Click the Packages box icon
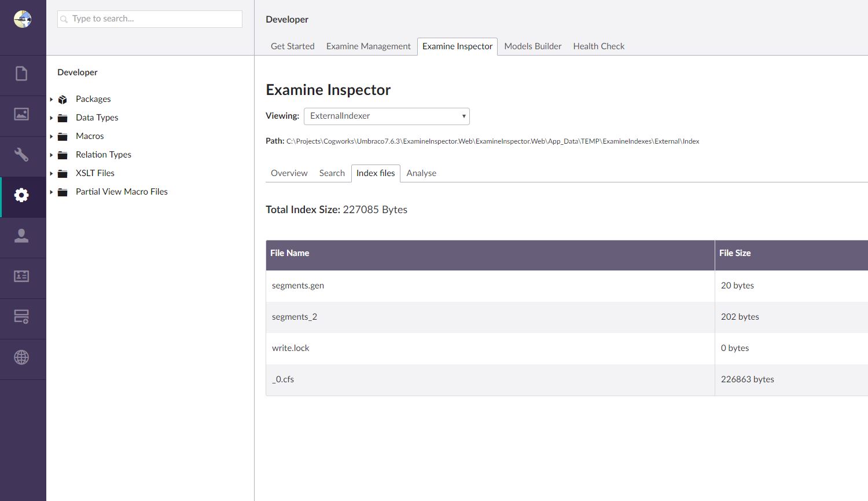Viewport: 868px width, 501px height. [62, 100]
